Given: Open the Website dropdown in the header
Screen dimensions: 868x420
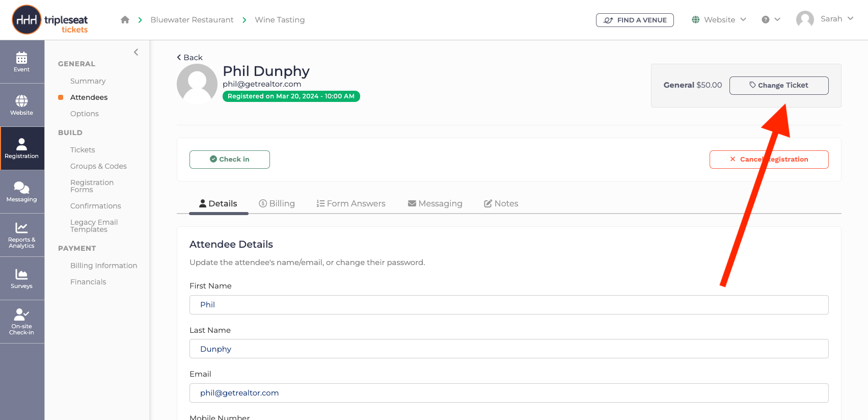Looking at the screenshot, I should pyautogui.click(x=719, y=20).
